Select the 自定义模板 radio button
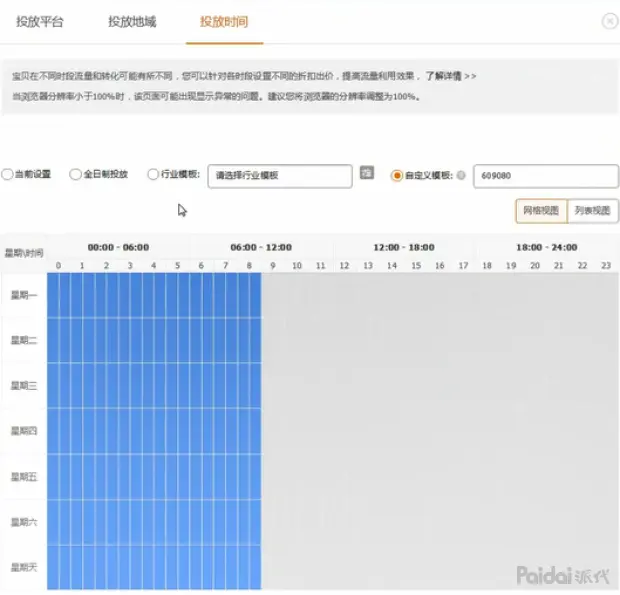 click(x=396, y=175)
